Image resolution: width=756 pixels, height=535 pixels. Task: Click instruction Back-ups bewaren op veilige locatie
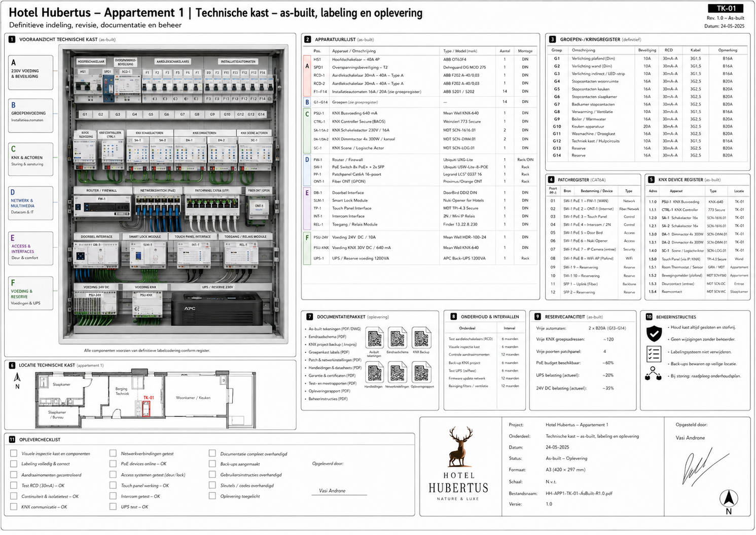coord(703,364)
